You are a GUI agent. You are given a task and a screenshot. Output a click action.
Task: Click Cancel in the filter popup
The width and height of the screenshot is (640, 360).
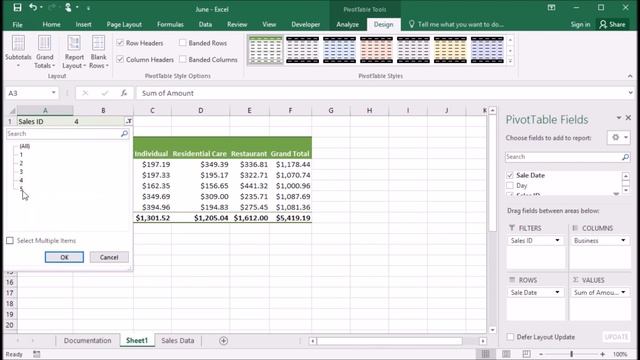coord(109,257)
